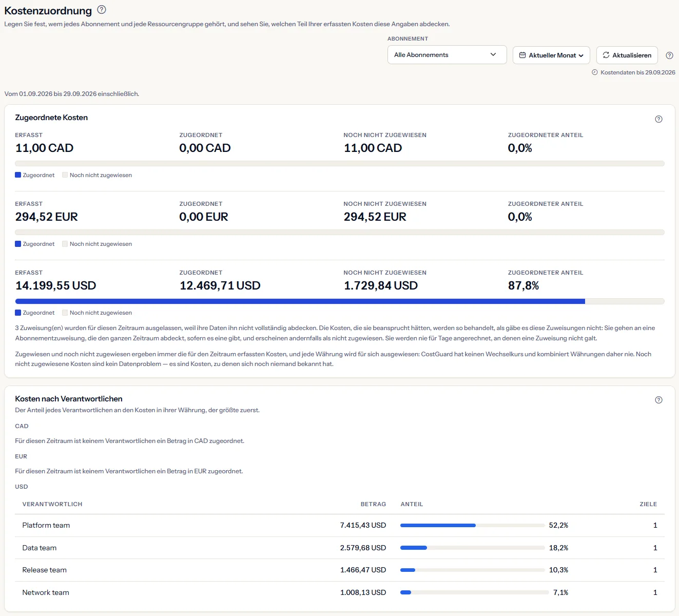Click the 87,8% allocated share value
This screenshot has height=616, width=679.
523,285
